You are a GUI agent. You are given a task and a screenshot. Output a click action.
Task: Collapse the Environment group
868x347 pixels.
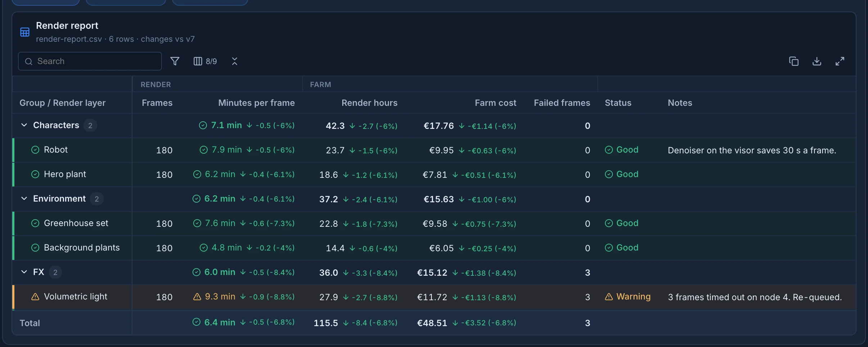[x=24, y=199]
